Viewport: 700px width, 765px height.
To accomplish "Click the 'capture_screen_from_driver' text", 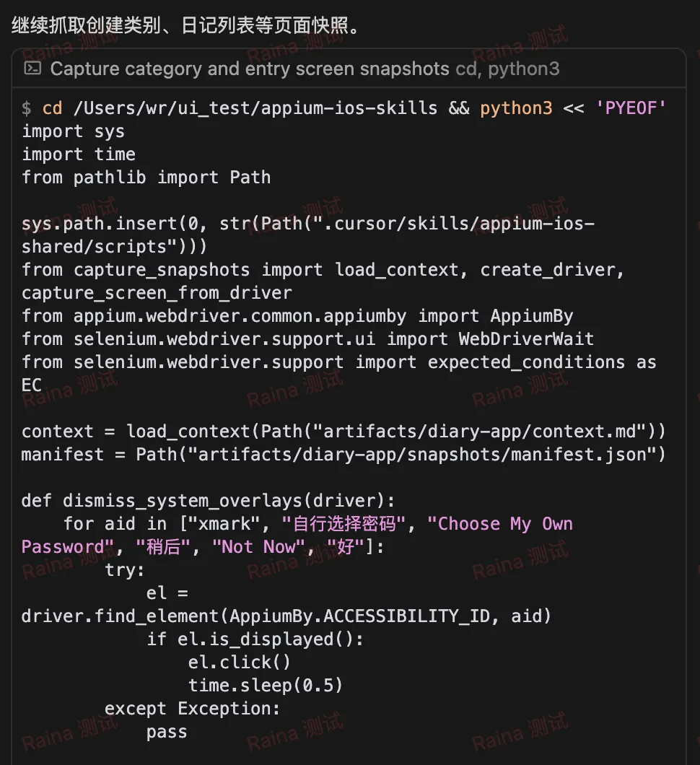I will (157, 293).
